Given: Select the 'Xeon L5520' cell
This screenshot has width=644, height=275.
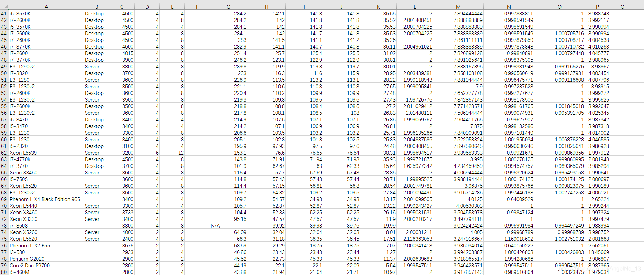Looking at the screenshot, I should coord(46,186).
